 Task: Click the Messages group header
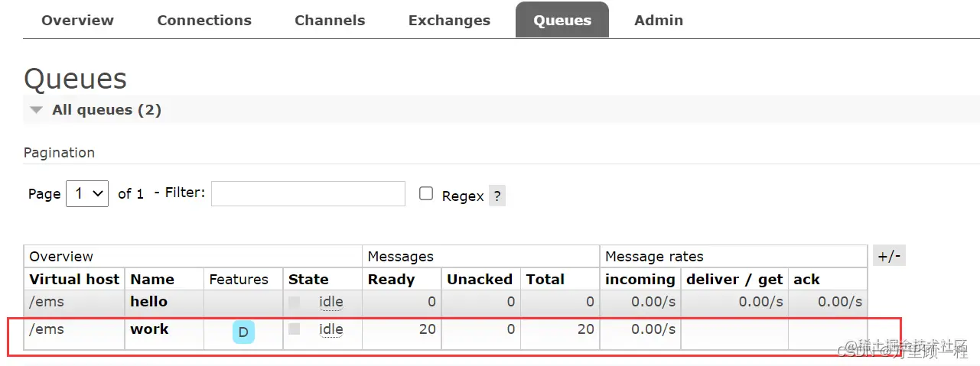pyautogui.click(x=400, y=257)
